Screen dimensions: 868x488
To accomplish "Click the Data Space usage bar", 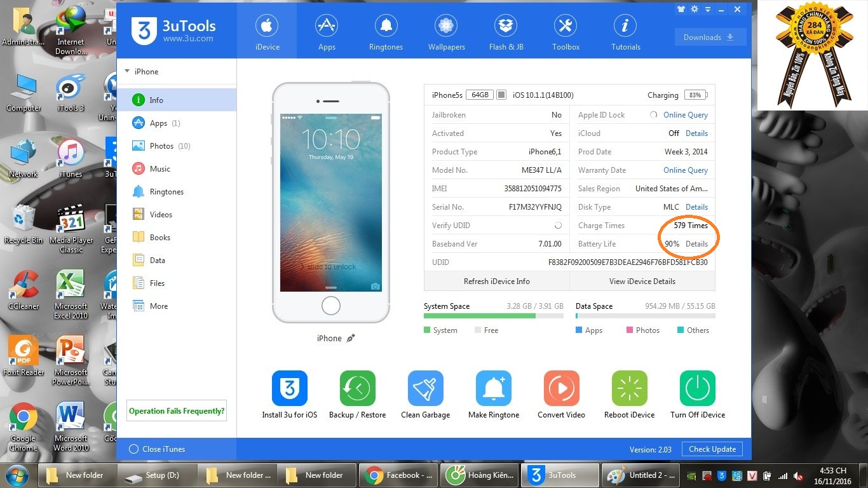I will (646, 316).
